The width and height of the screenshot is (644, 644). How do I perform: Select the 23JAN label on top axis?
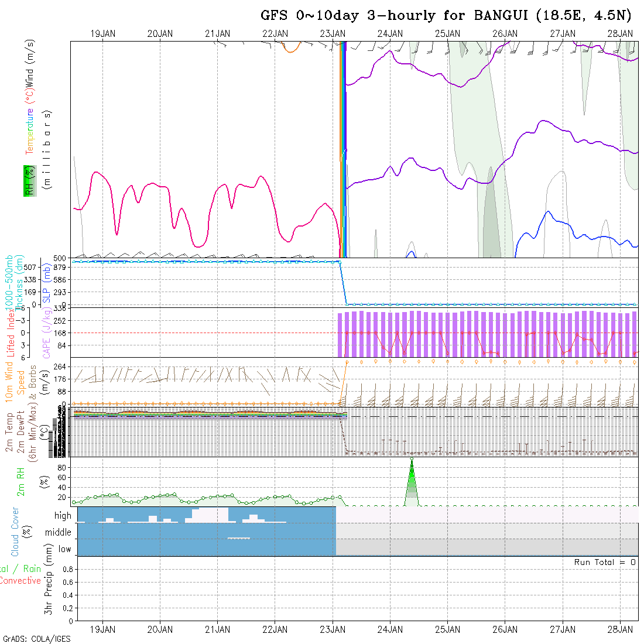(x=333, y=33)
